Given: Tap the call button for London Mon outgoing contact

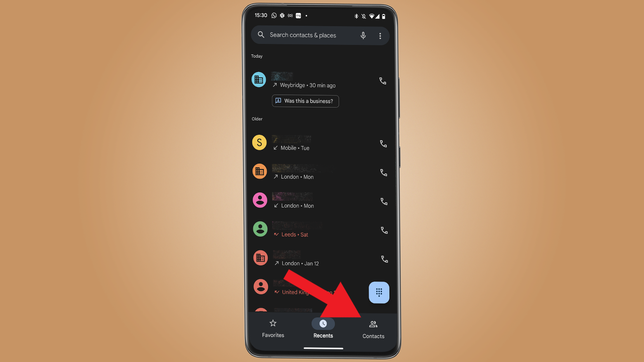Looking at the screenshot, I should 382,172.
